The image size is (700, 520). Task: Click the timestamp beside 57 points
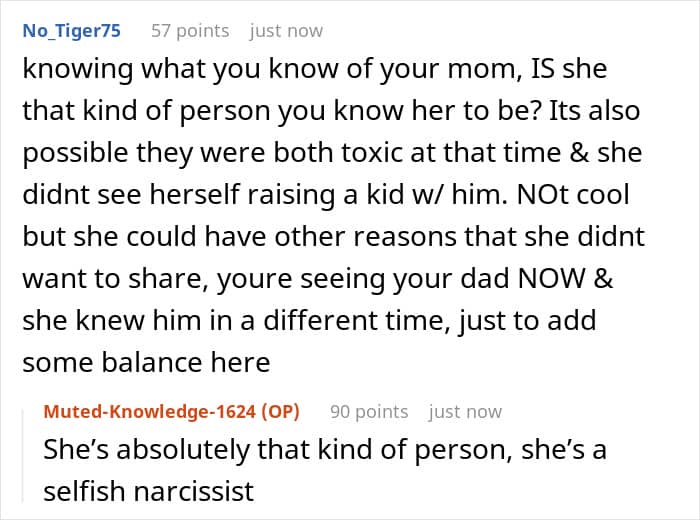(286, 31)
